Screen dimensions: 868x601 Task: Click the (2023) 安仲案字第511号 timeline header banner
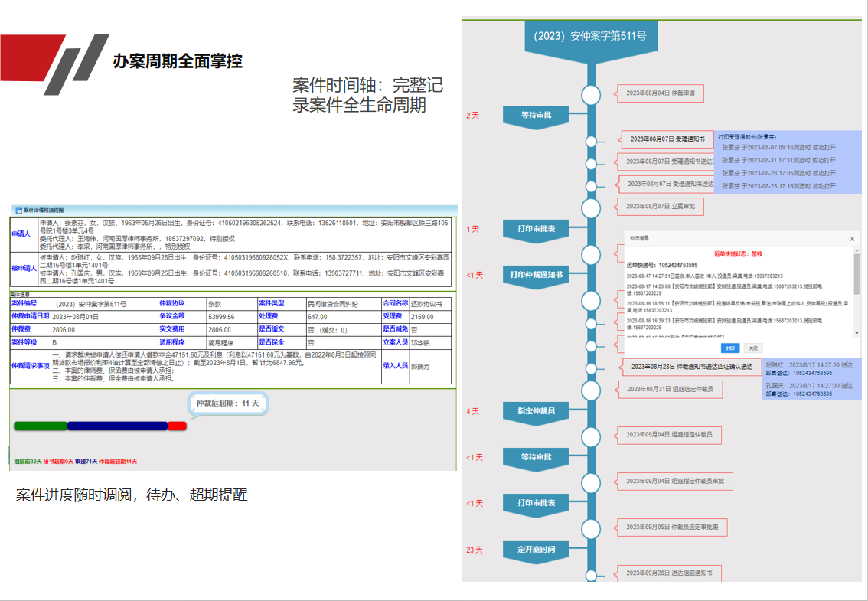tap(591, 39)
